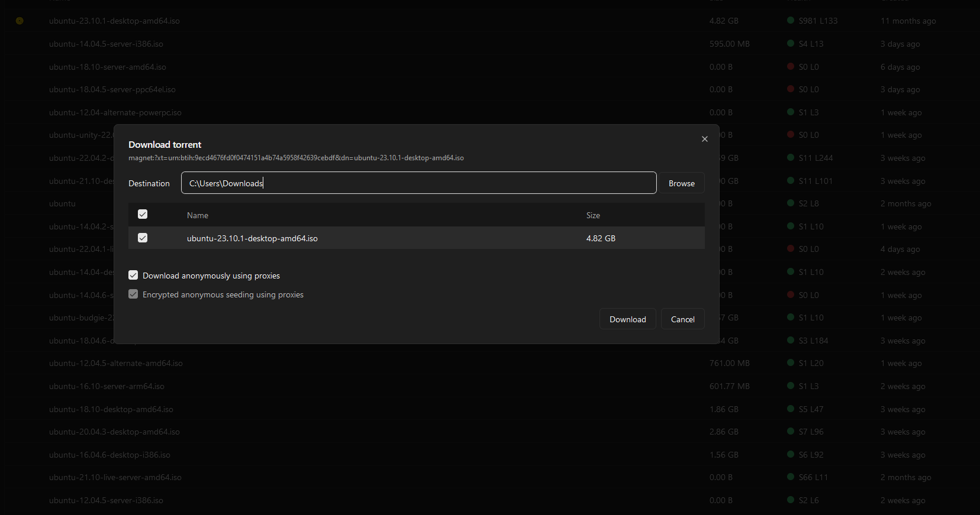The image size is (980, 515).
Task: Select ubuntu-20.04.3-desktop-amd64.iso in the torrent list
Action: [114, 432]
